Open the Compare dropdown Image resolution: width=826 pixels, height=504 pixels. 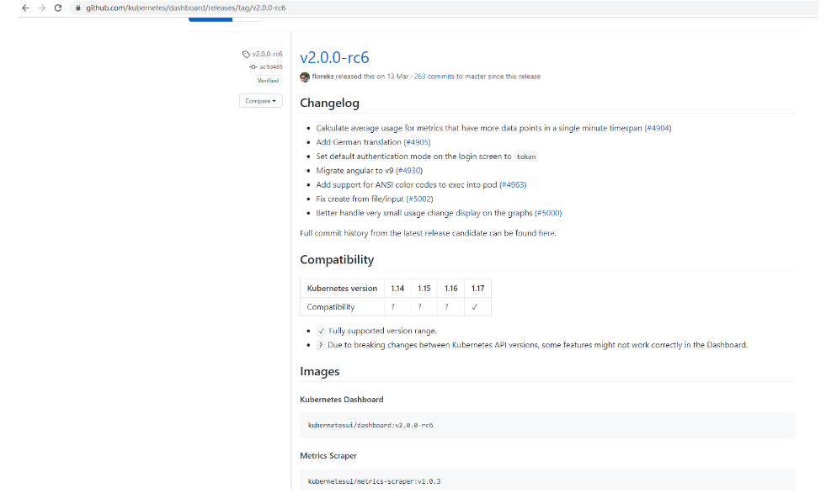(x=261, y=101)
